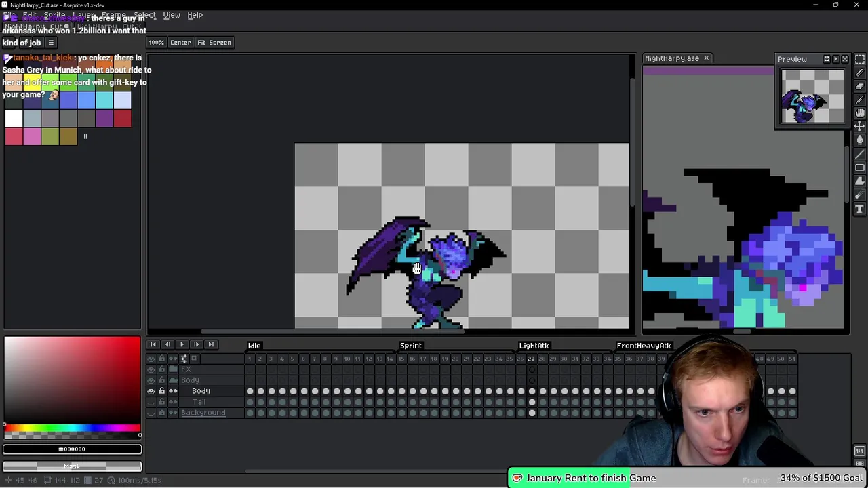
Task: Select the Sprint animation tag
Action: (411, 346)
